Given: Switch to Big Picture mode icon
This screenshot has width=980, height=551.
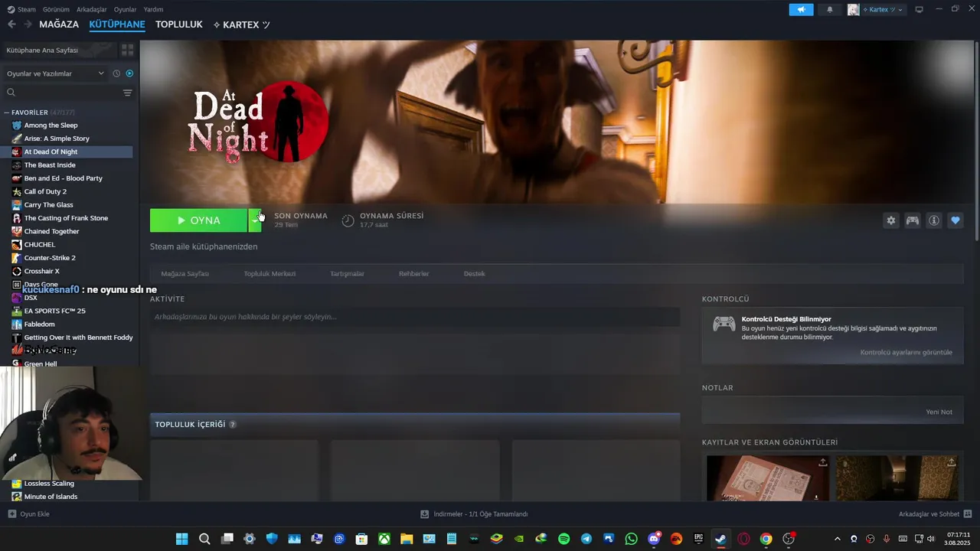Looking at the screenshot, I should (920, 9).
